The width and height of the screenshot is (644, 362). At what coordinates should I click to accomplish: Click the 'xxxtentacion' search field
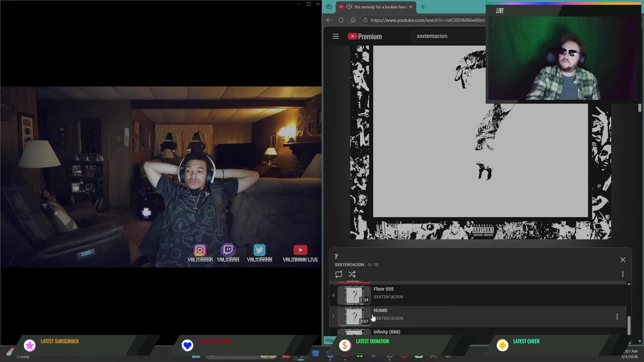(x=448, y=36)
